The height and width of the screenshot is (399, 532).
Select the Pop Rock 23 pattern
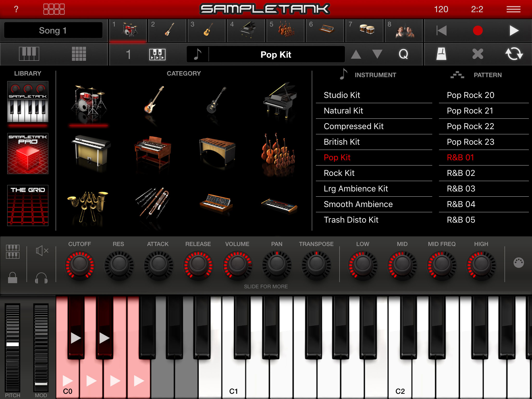470,142
